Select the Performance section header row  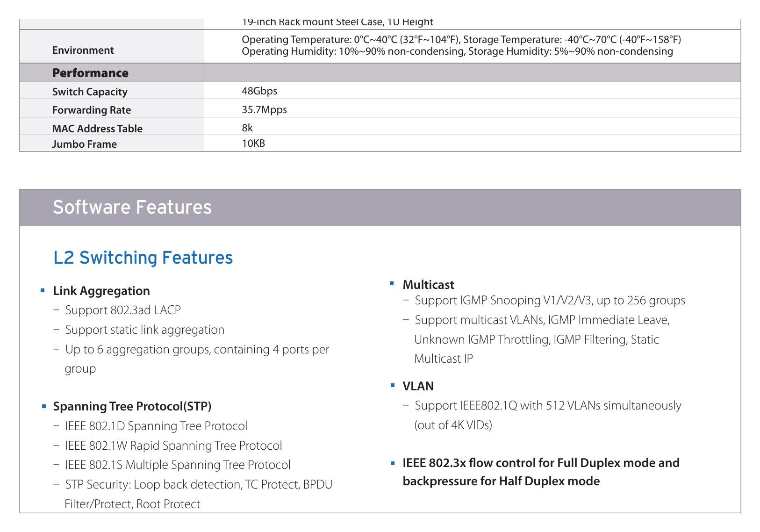point(380,72)
